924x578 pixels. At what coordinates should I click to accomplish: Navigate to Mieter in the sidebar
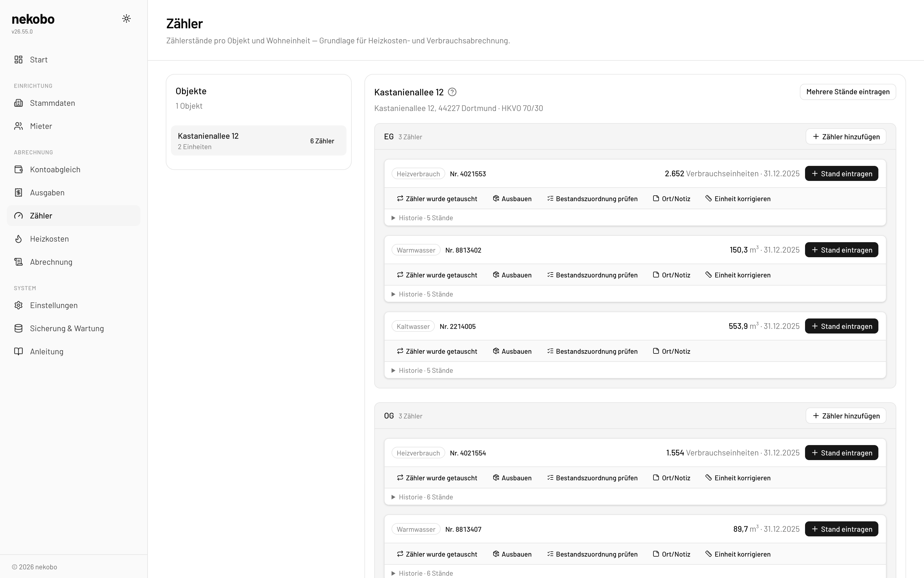[74, 126]
